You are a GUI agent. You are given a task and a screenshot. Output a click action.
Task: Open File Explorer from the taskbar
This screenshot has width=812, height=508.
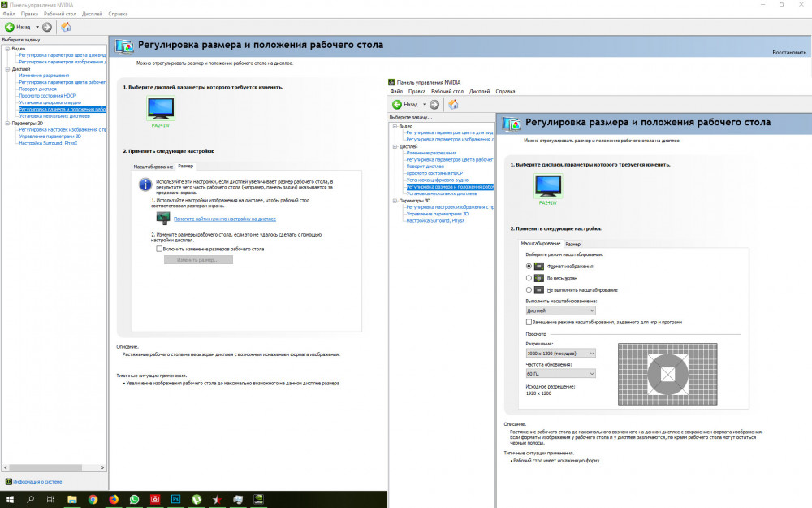[72, 500]
